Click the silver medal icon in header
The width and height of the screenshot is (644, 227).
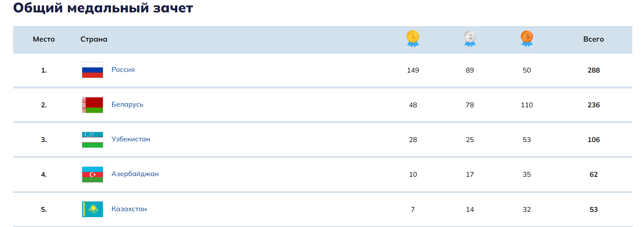(470, 39)
